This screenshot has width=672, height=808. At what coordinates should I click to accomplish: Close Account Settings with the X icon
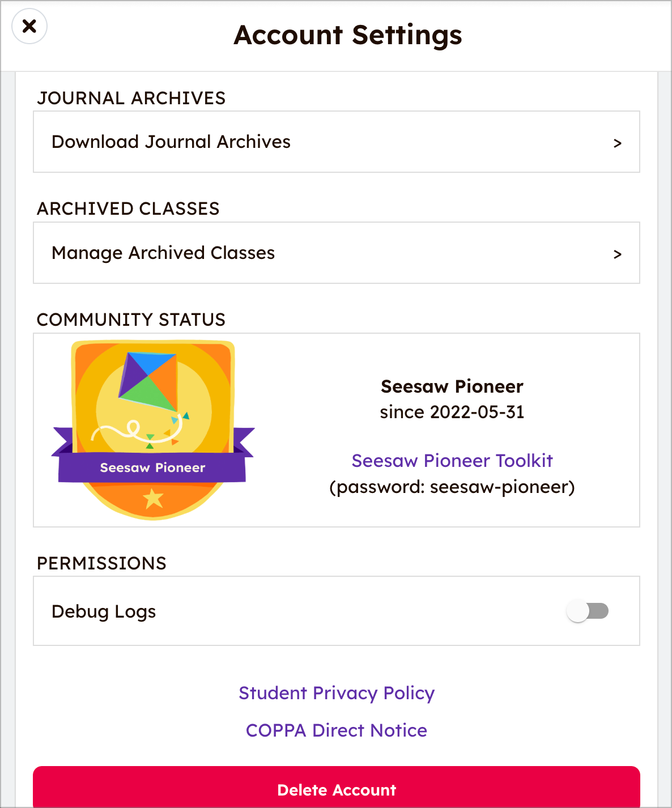pos(29,26)
